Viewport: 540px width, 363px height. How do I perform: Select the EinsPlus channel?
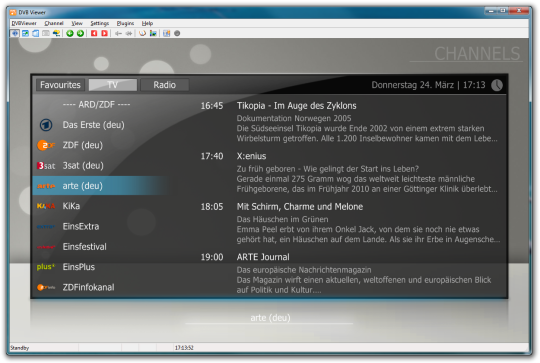79,267
